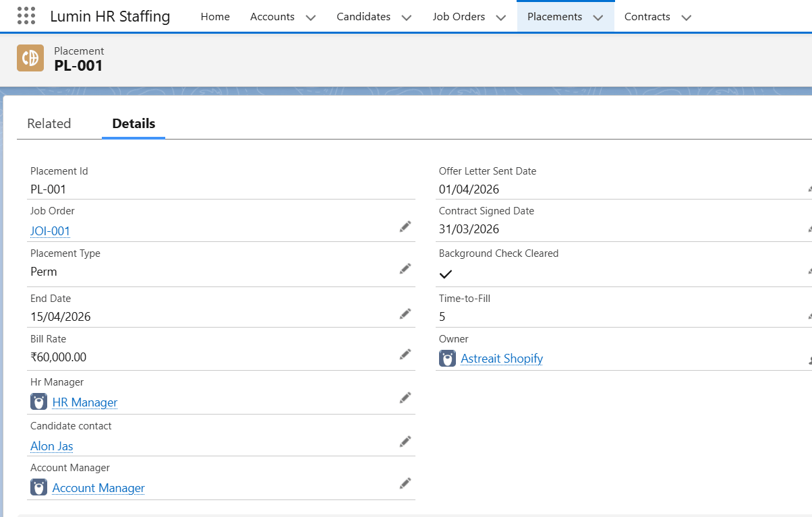Click the HR Manager user avatar icon
812x517 pixels.
38,402
